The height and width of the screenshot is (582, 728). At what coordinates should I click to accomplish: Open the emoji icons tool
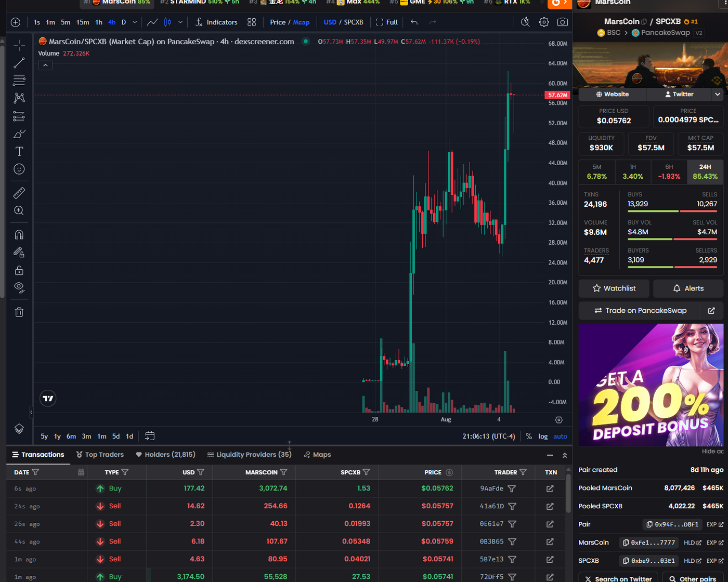click(19, 169)
